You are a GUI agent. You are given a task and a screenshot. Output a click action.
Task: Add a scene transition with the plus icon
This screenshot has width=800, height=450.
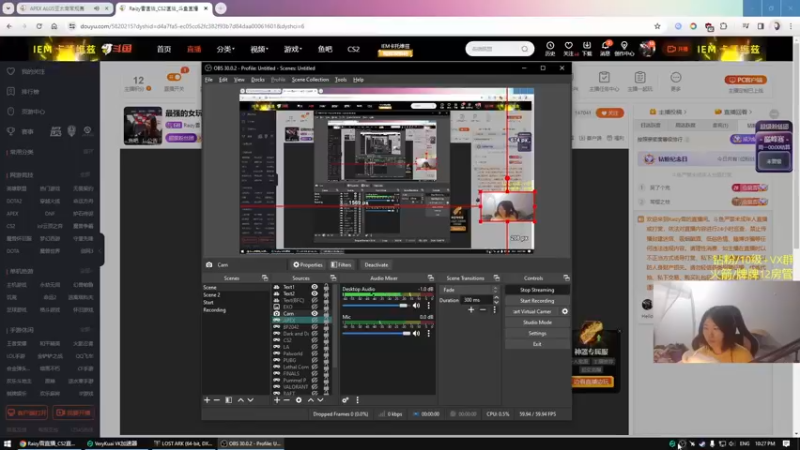471,310
